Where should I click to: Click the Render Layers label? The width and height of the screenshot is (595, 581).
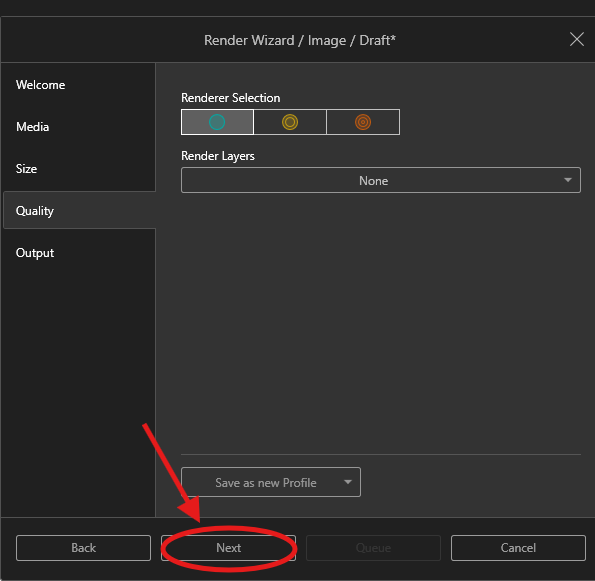click(218, 156)
